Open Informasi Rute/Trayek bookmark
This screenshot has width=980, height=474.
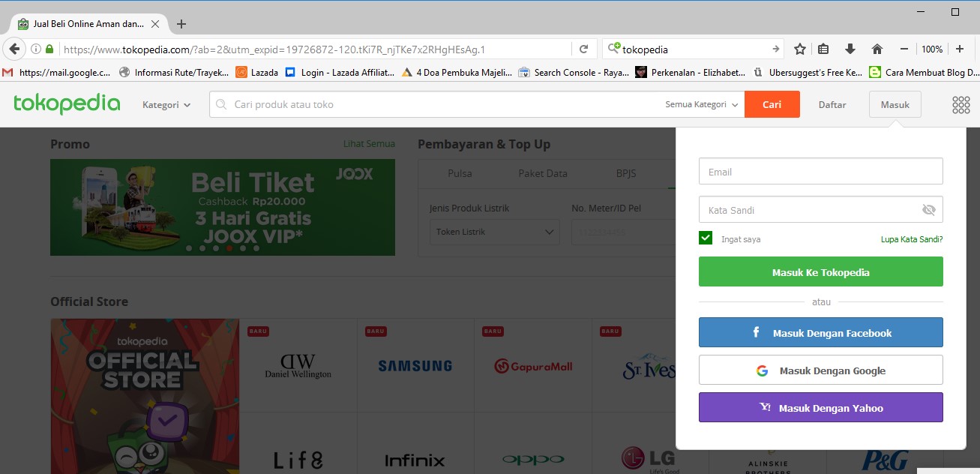(174, 73)
